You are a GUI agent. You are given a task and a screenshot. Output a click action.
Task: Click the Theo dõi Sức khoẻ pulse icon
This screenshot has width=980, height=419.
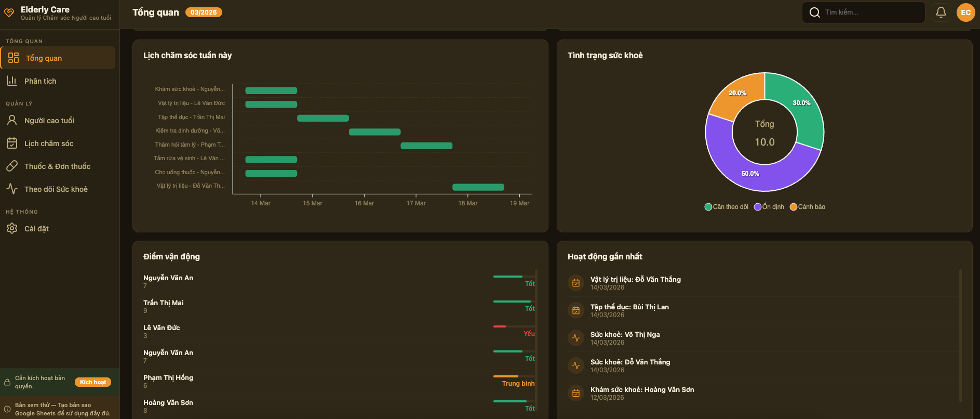12,189
